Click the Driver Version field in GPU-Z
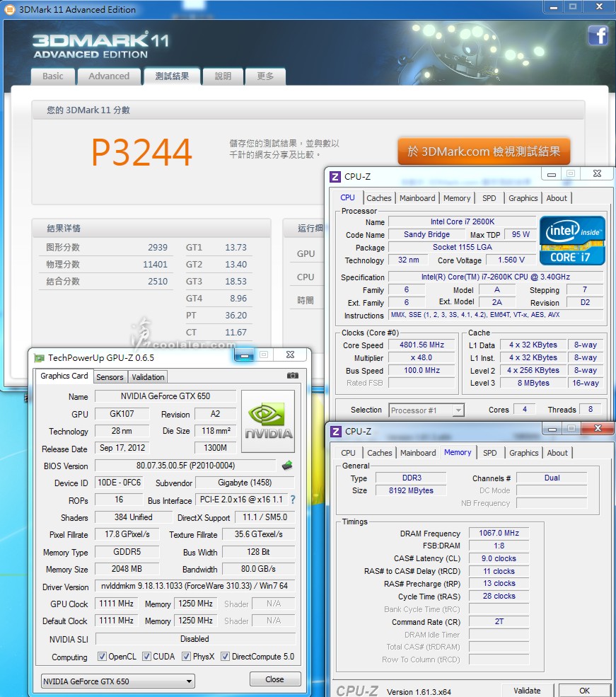 point(194,586)
